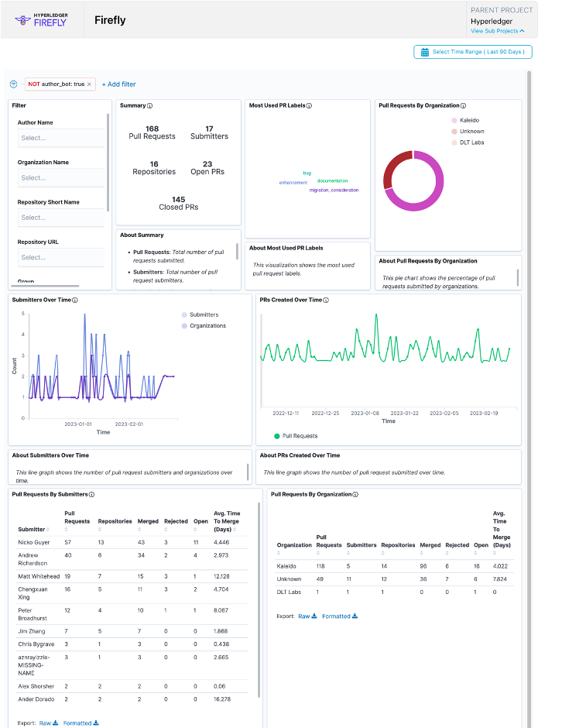Export submitters table as Raw
The height and width of the screenshot is (728, 562).
pyautogui.click(x=48, y=723)
